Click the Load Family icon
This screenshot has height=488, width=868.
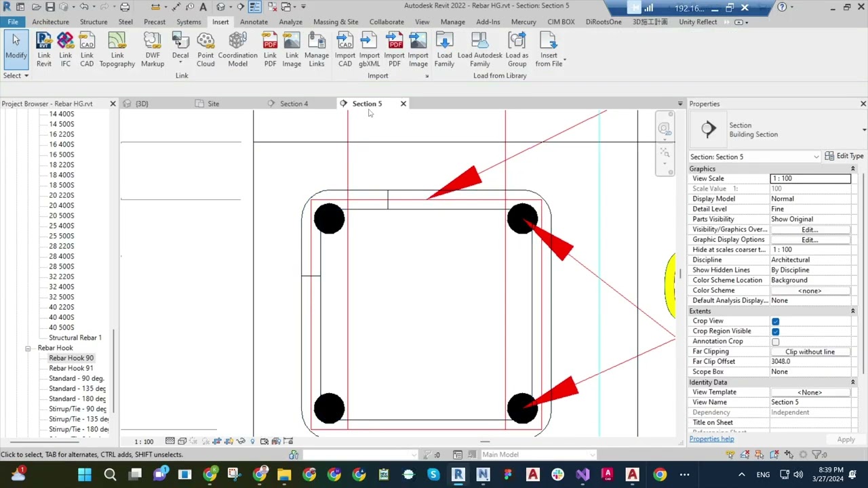(444, 49)
